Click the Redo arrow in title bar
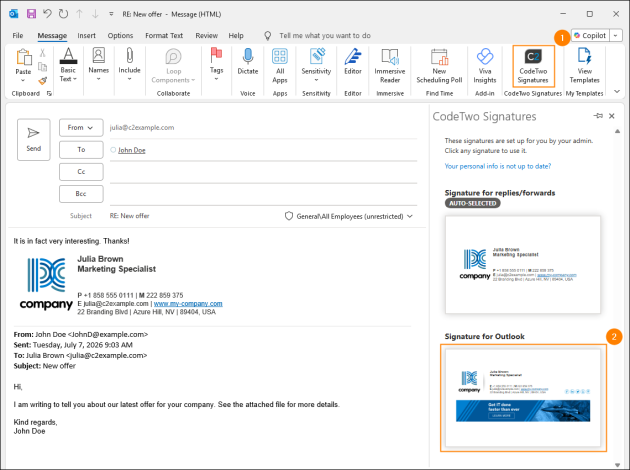 [x=63, y=14]
